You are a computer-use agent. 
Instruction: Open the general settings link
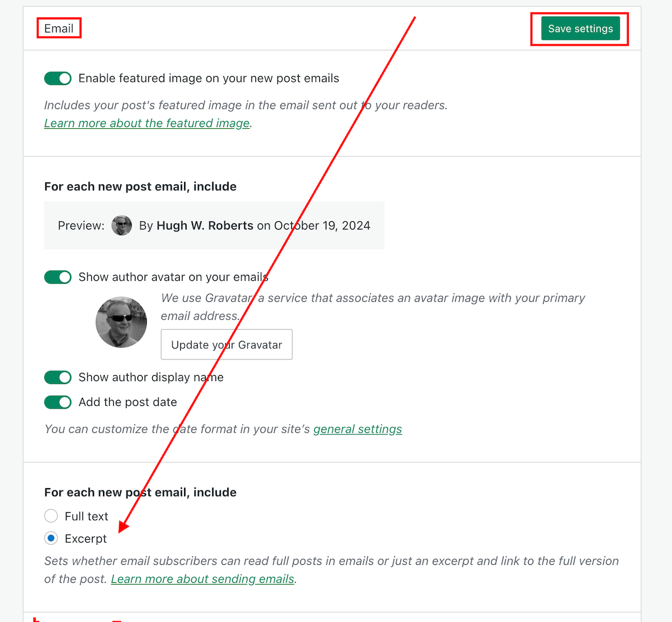357,429
